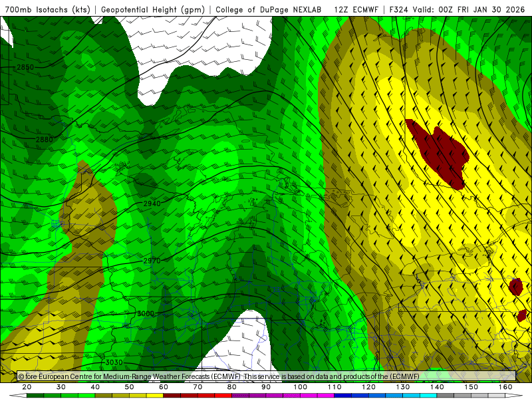Click the darkest green legend swatch below 20

35,396
